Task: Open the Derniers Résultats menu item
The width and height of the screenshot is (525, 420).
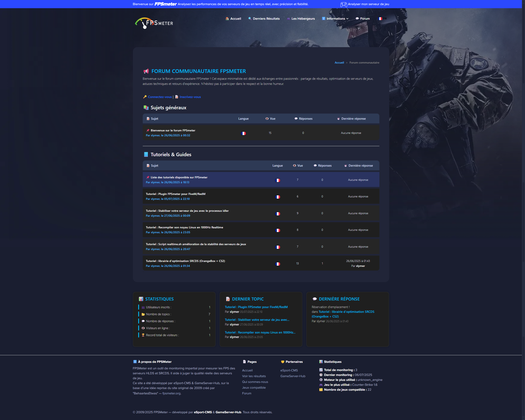Action: (x=266, y=19)
